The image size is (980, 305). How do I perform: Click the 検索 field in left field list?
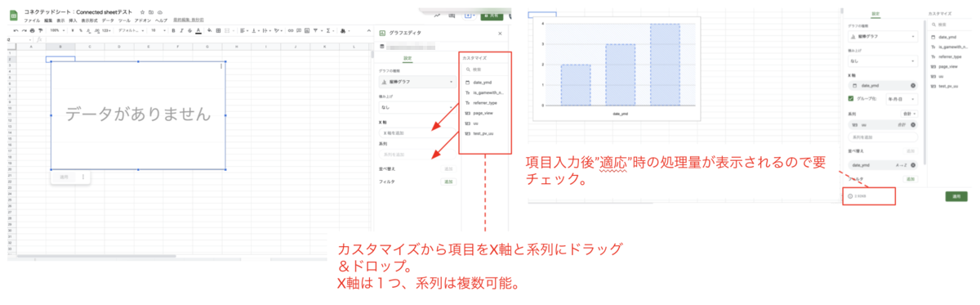click(485, 70)
